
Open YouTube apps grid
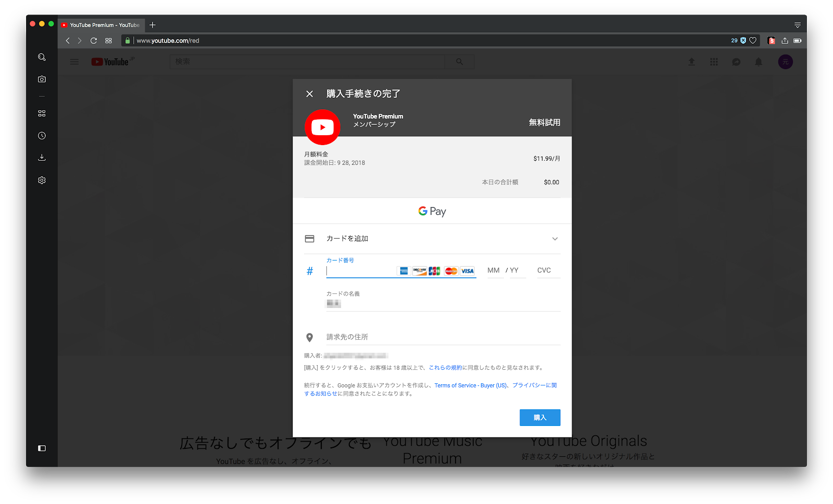tap(714, 62)
